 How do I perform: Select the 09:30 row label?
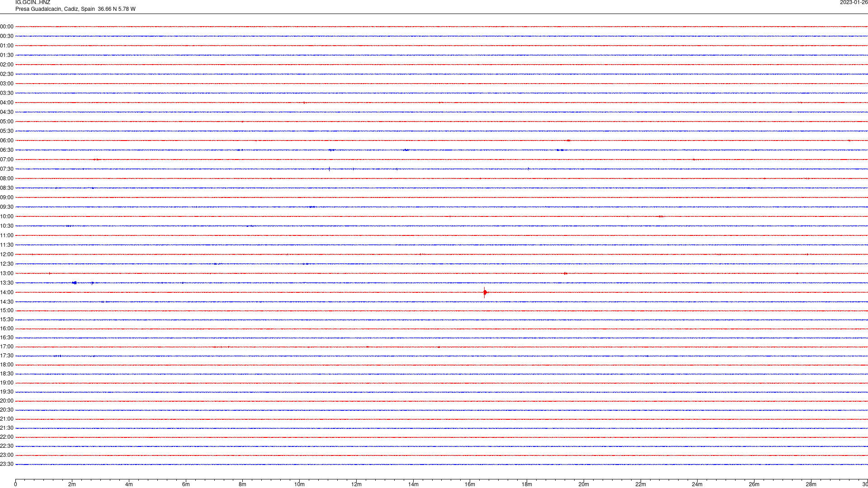pos(7,207)
